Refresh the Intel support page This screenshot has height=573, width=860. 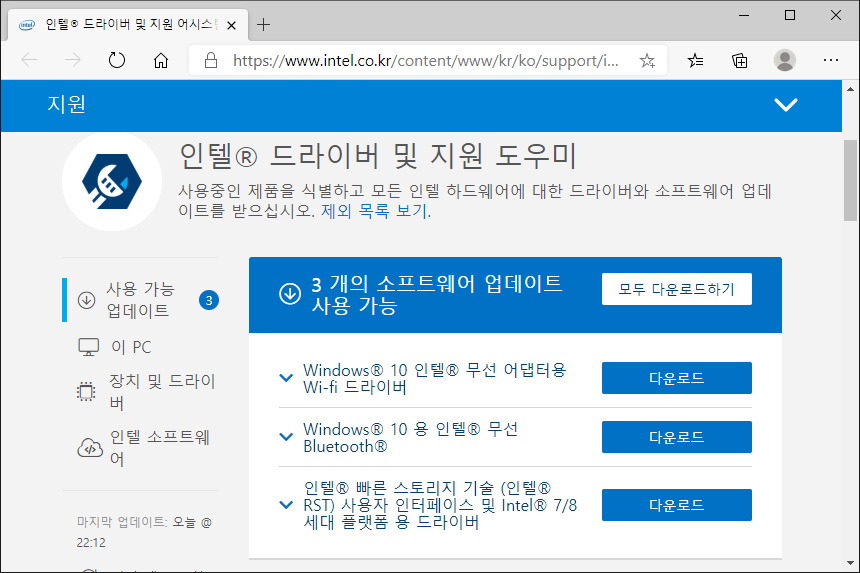117,60
